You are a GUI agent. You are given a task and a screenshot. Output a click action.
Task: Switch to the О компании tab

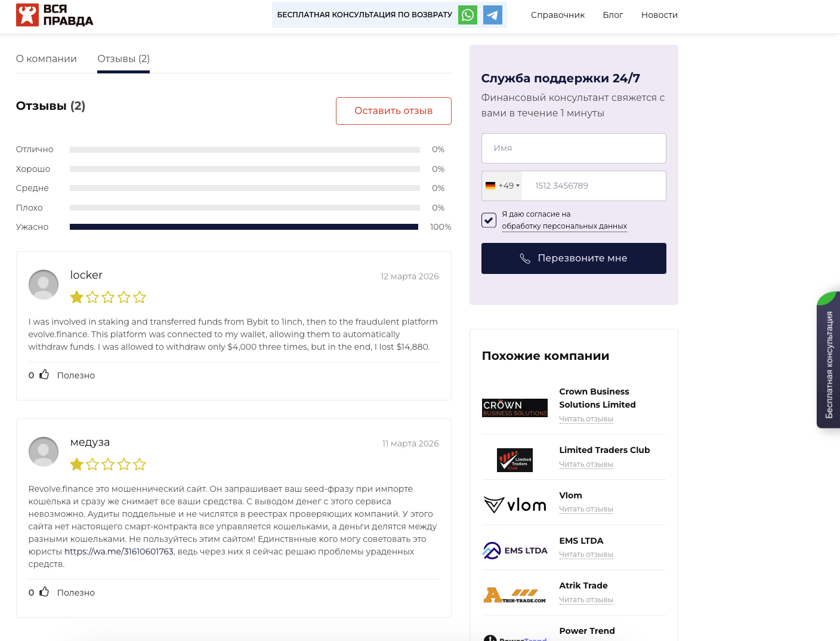[46, 58]
